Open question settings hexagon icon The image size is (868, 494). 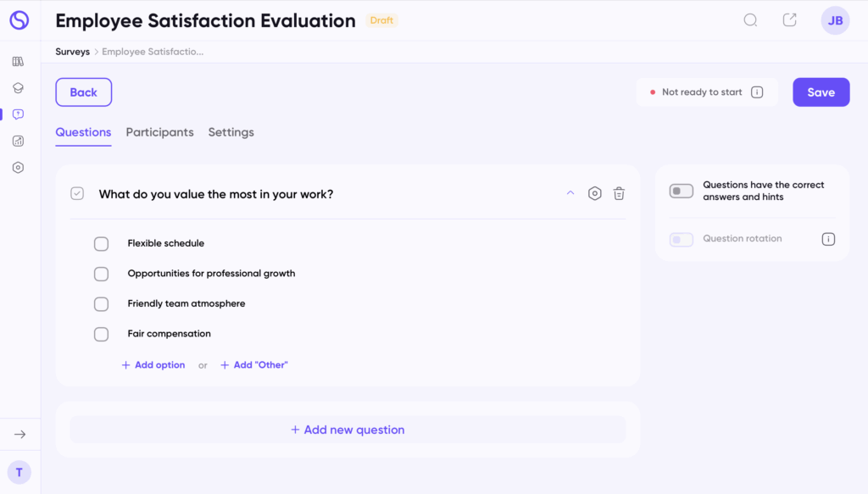pyautogui.click(x=595, y=194)
